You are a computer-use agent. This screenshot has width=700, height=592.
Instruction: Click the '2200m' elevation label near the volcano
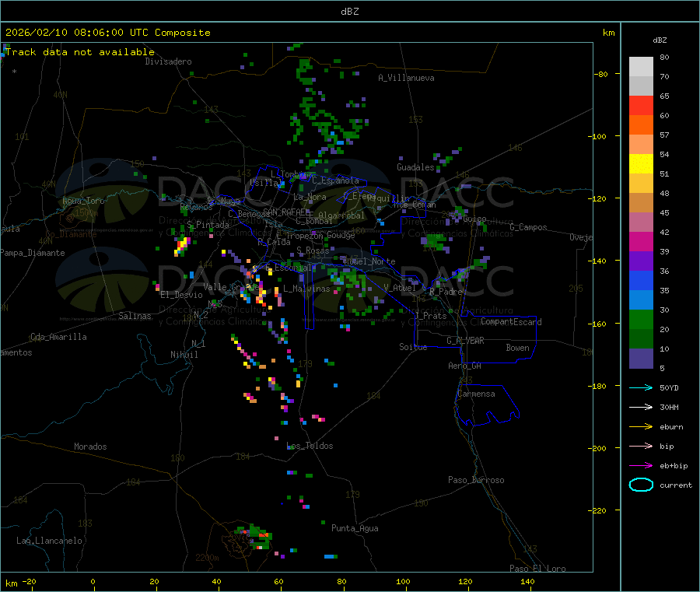tap(207, 558)
